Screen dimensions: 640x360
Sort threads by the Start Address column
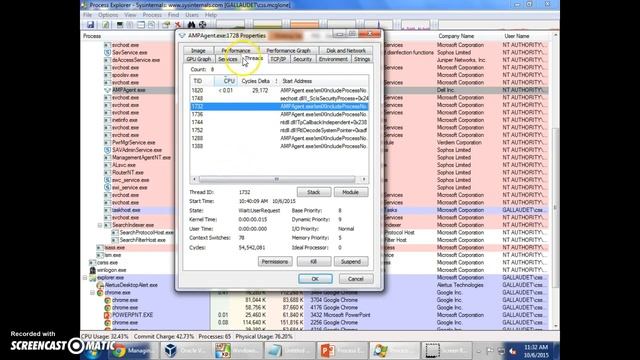pos(323,81)
